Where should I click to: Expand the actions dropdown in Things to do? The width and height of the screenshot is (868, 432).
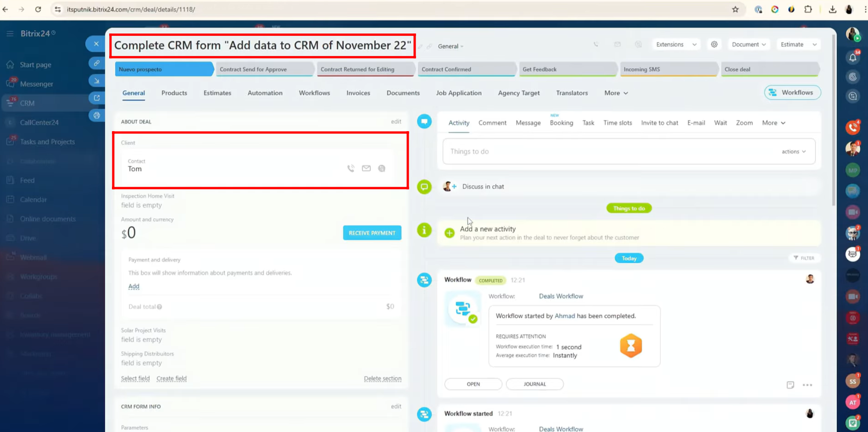pos(794,151)
